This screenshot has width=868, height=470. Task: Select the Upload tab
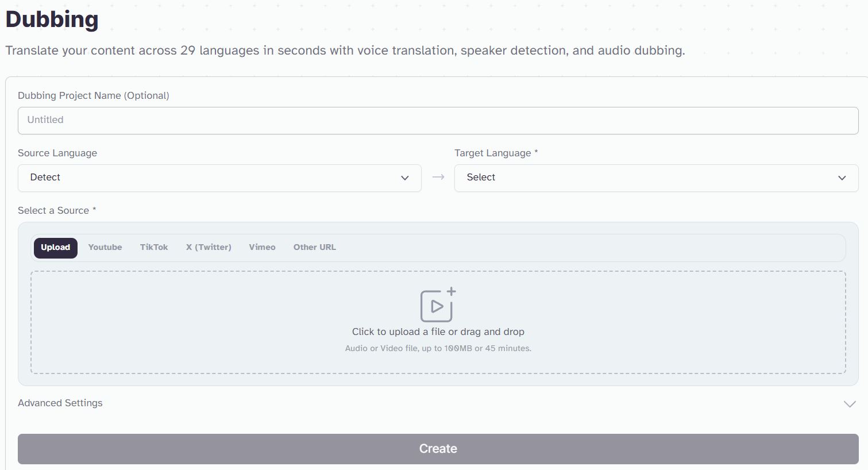pos(56,248)
